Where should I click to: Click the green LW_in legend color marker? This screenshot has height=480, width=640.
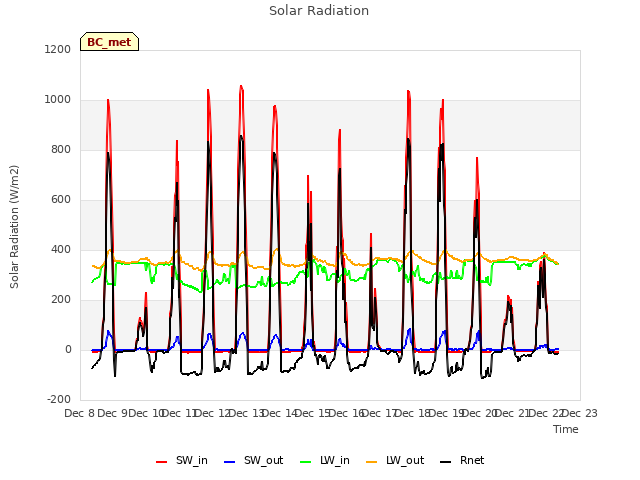pyautogui.click(x=305, y=462)
